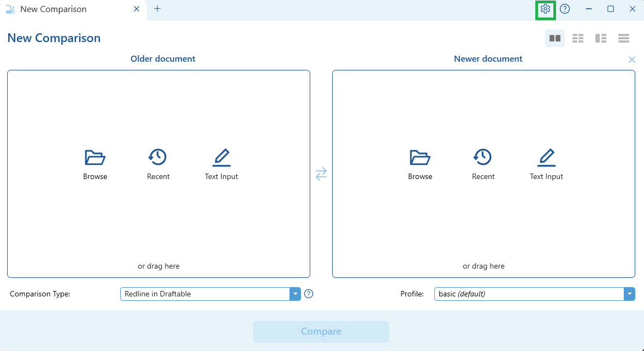Add a new tab with the plus icon
This screenshot has height=351, width=644.
click(157, 9)
